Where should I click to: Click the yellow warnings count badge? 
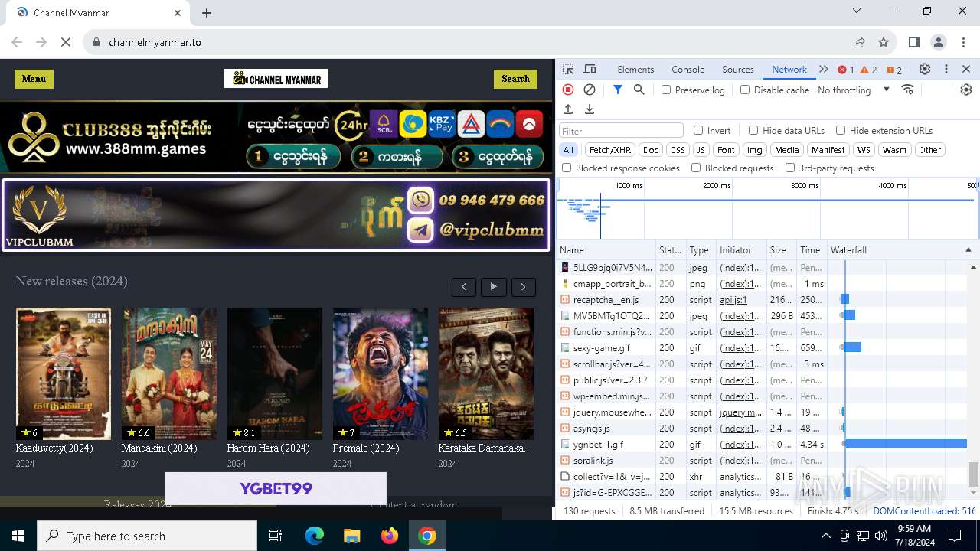tap(869, 70)
